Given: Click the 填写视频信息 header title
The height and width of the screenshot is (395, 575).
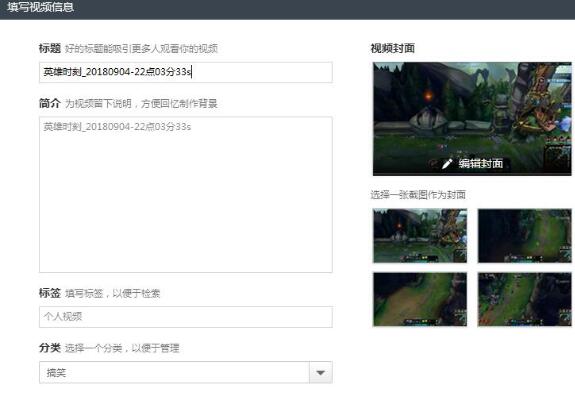Looking at the screenshot, I should tap(40, 7).
